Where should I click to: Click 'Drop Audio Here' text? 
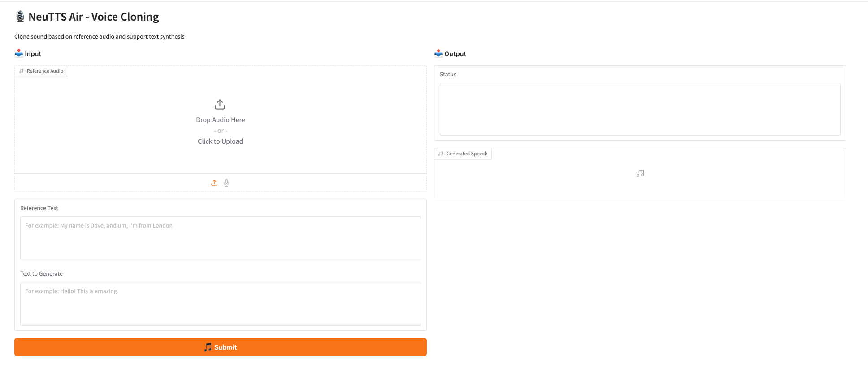[221, 120]
